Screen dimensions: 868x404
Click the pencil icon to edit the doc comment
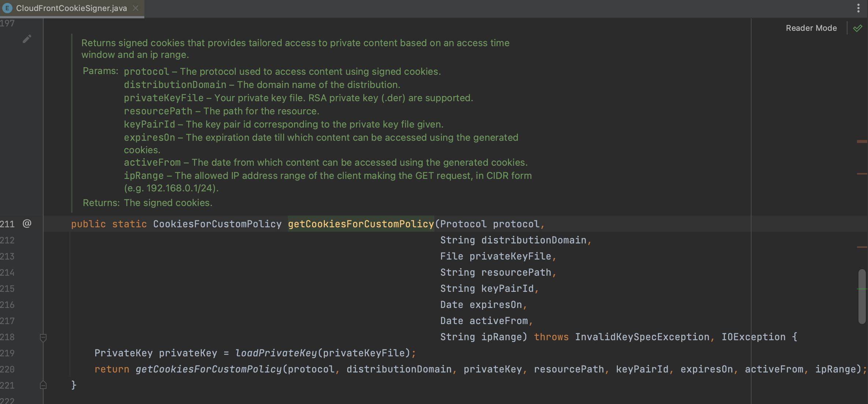[x=27, y=39]
